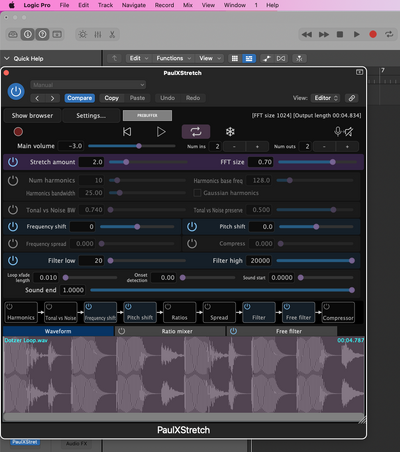Click the Filter module box

pyautogui.click(x=259, y=312)
